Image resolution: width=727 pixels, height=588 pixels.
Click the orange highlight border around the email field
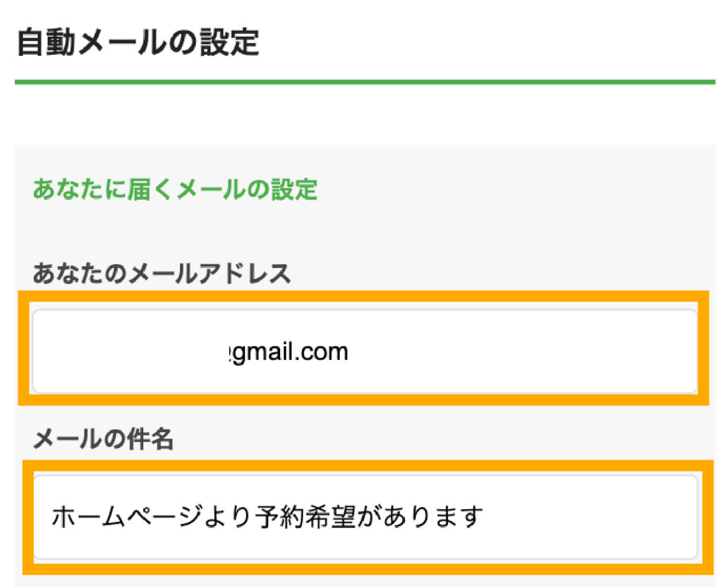363,296
